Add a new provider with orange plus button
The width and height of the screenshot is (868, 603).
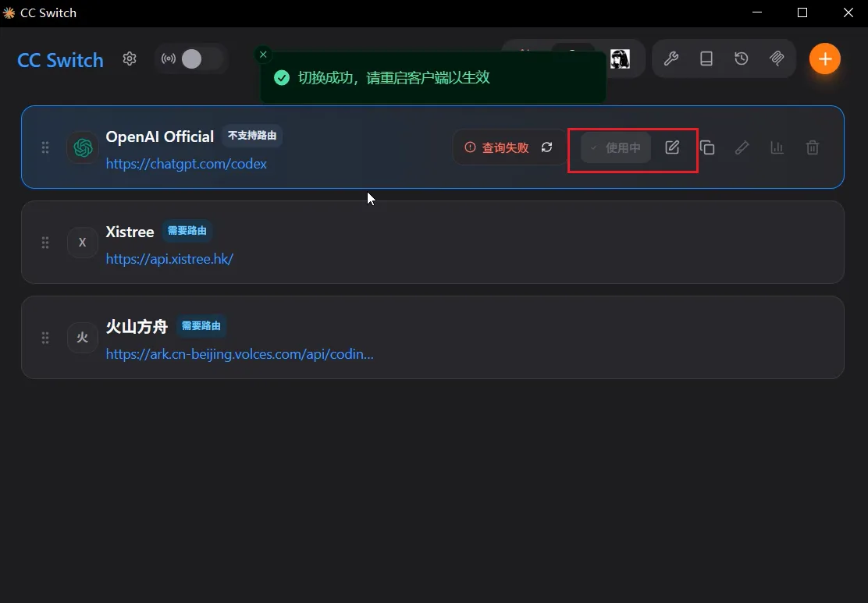[x=825, y=59]
